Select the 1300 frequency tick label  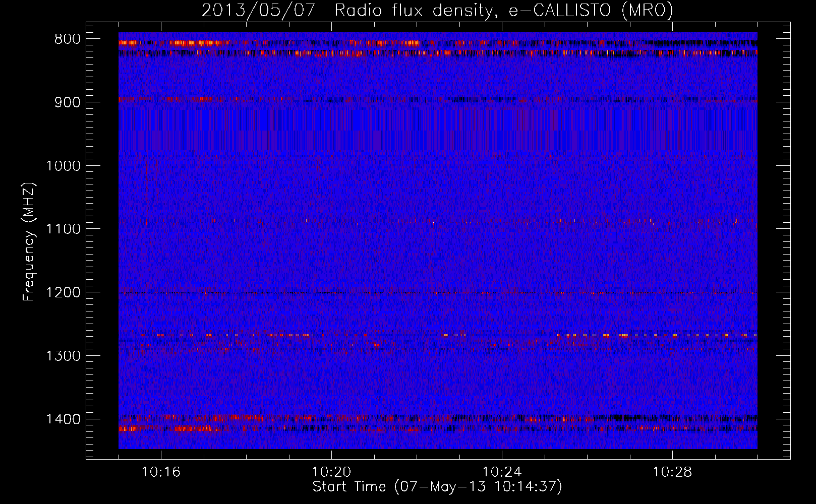point(63,356)
